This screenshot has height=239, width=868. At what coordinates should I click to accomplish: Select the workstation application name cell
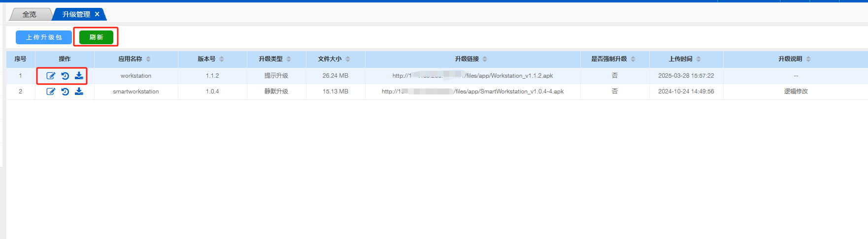pyautogui.click(x=136, y=76)
